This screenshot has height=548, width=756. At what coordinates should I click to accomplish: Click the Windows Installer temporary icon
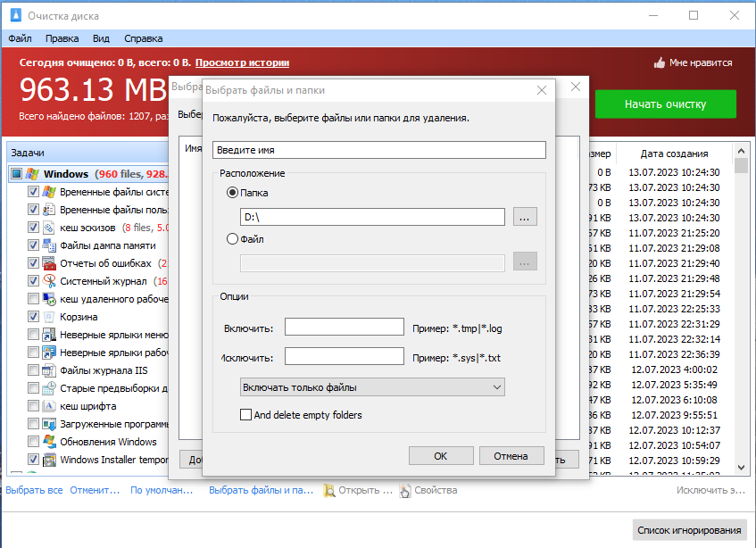pos(49,460)
